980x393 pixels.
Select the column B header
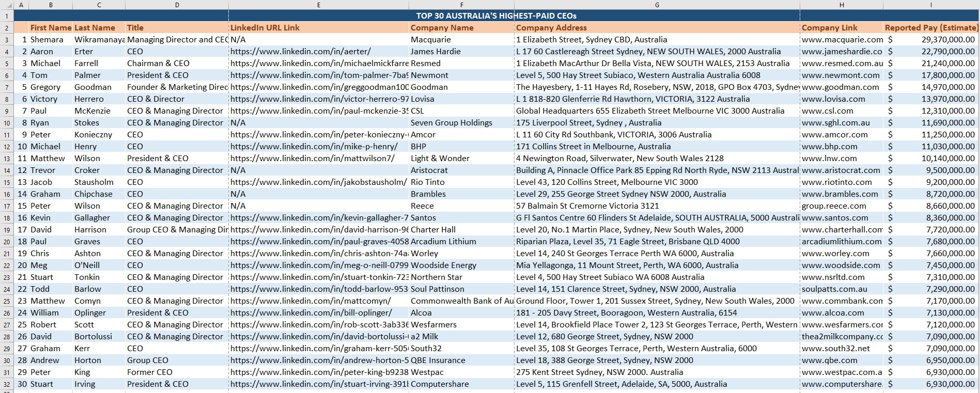(x=51, y=5)
